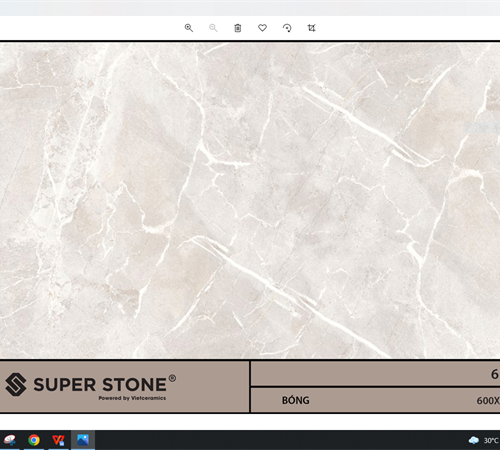Click the Super Stone S emblem

coord(16,384)
